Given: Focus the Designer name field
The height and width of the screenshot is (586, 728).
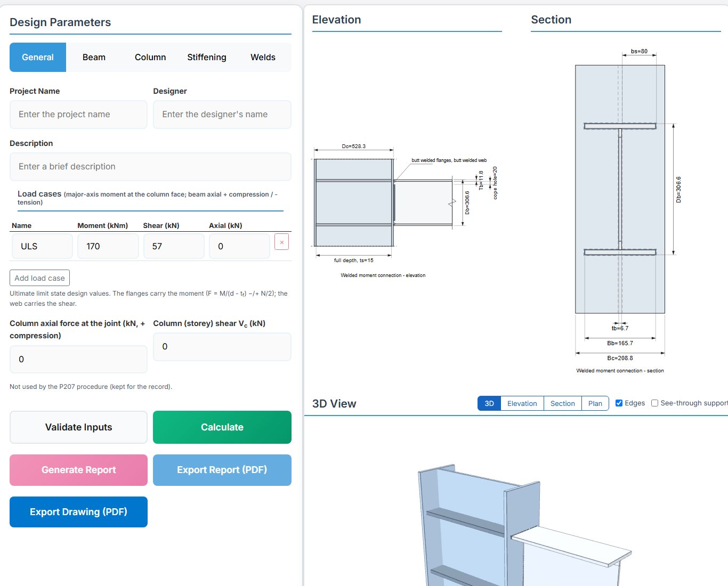Looking at the screenshot, I should click(x=222, y=115).
